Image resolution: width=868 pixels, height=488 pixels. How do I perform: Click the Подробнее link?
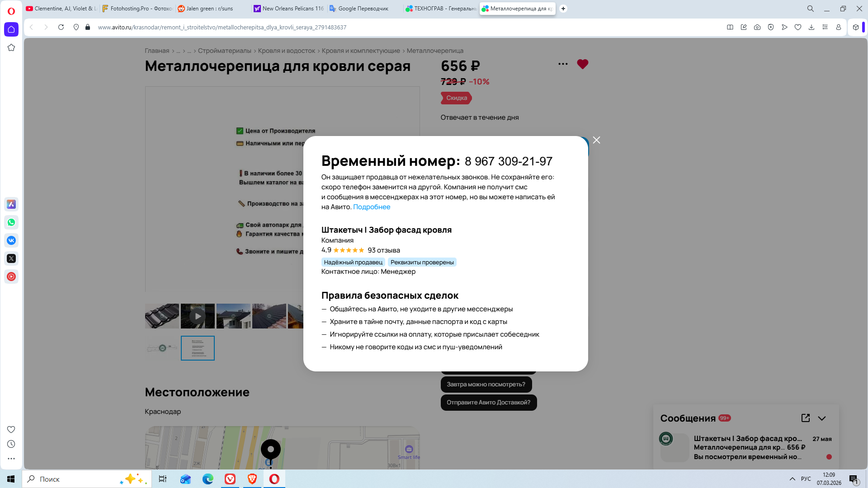click(371, 207)
